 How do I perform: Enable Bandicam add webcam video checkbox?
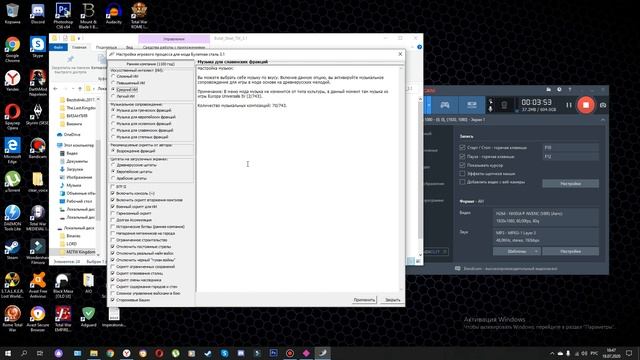(462, 182)
